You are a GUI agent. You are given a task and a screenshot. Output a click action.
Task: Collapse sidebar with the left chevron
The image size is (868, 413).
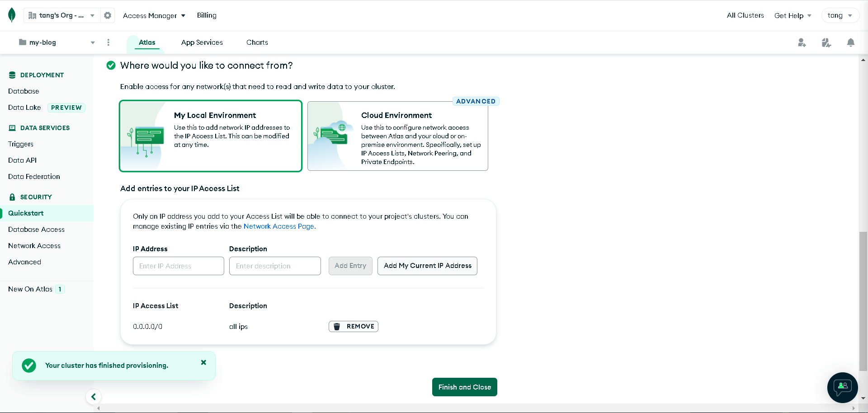point(94,397)
